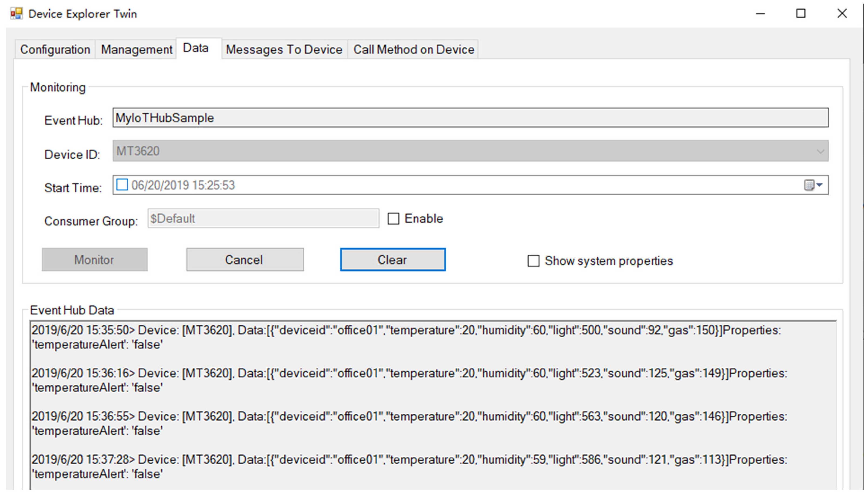Click the Device Explorer Twin app icon
Viewport: 868px width, 496px height.
pyautogui.click(x=16, y=14)
